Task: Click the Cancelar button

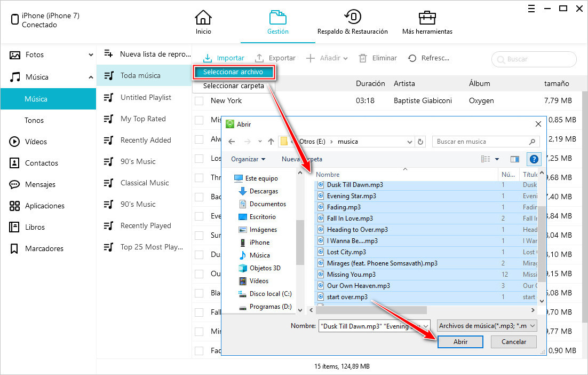Action: pos(514,342)
